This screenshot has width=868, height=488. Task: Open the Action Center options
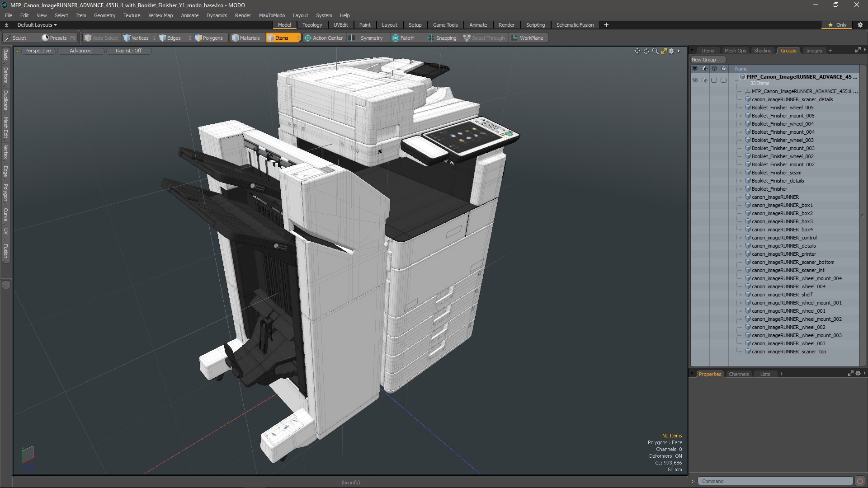(324, 38)
